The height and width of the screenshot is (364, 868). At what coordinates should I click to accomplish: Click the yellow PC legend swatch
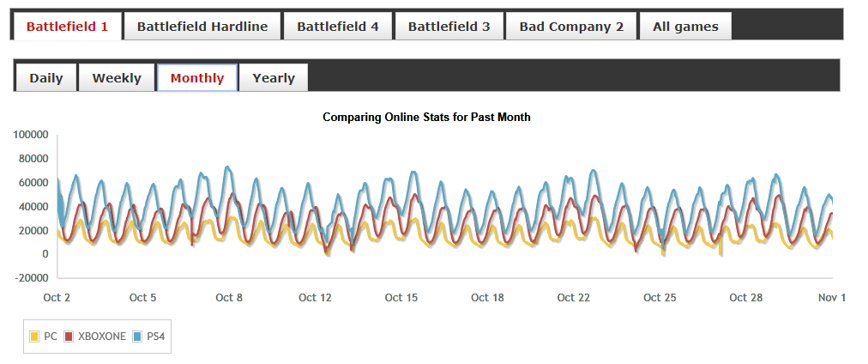coord(34,337)
